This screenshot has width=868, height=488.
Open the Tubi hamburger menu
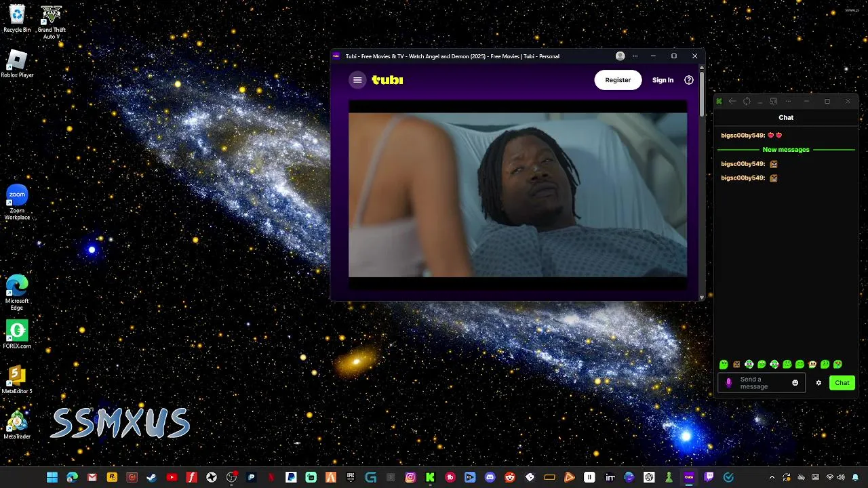(357, 80)
